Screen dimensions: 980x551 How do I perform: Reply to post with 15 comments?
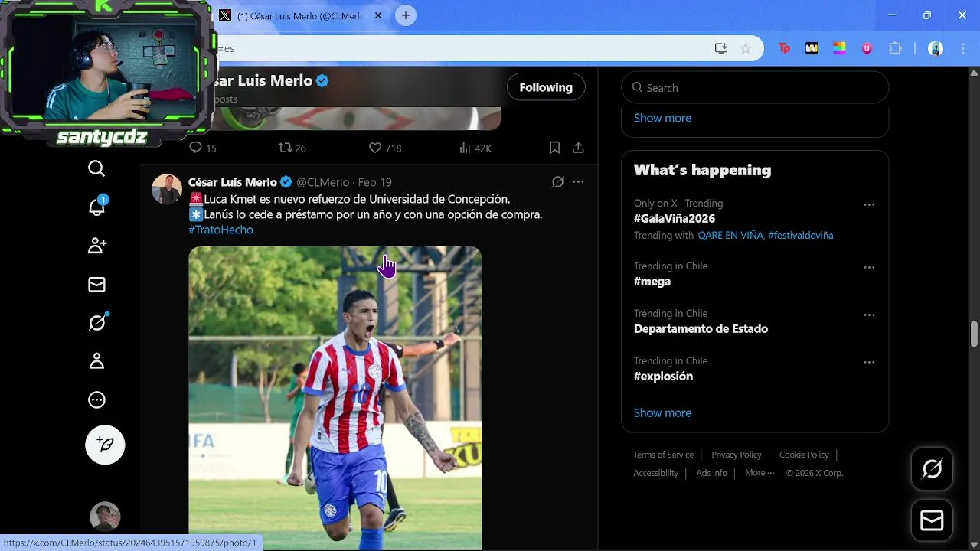click(203, 148)
